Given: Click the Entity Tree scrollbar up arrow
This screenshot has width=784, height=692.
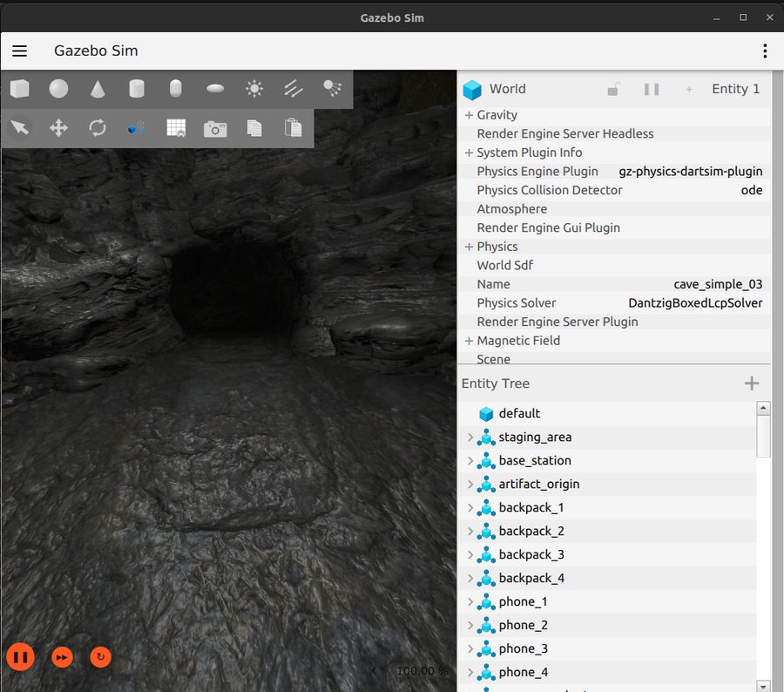Looking at the screenshot, I should coord(763,408).
